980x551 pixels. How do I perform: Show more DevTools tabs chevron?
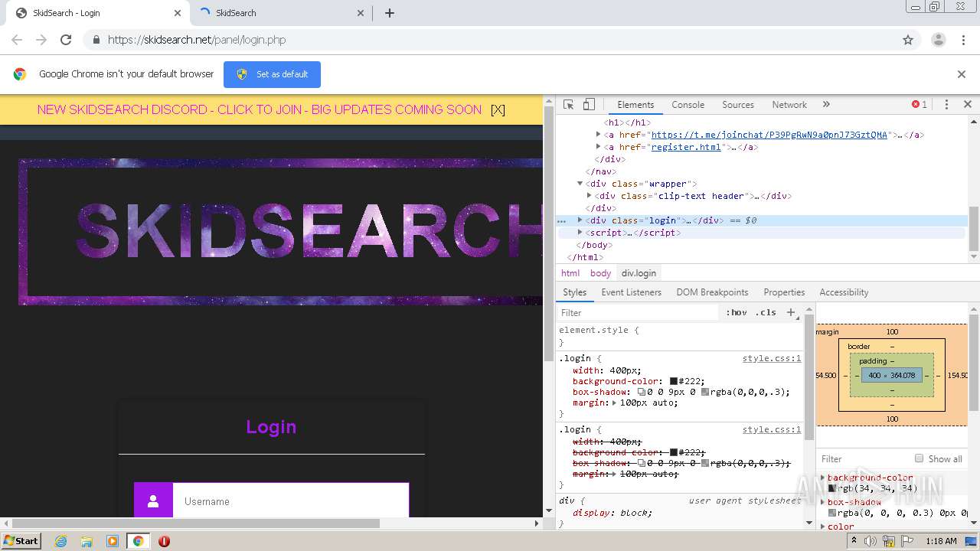pos(826,105)
